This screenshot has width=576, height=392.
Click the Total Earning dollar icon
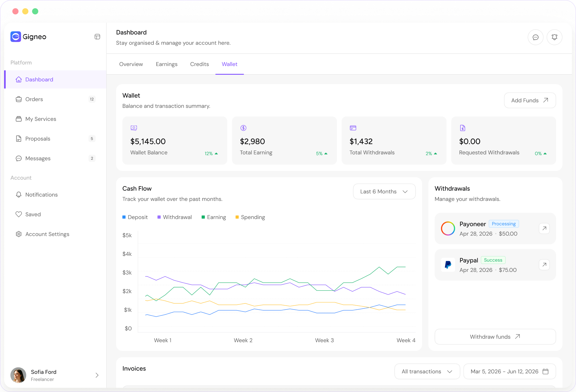(243, 128)
